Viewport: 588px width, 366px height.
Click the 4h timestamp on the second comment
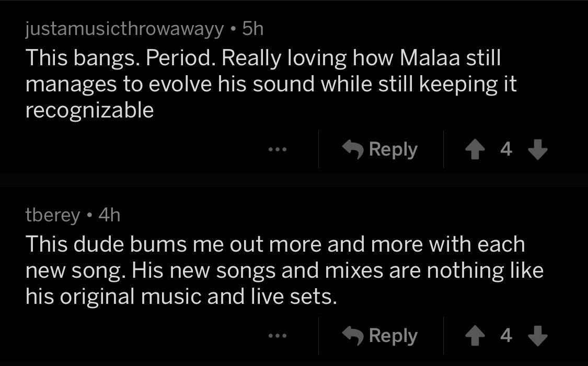[109, 215]
